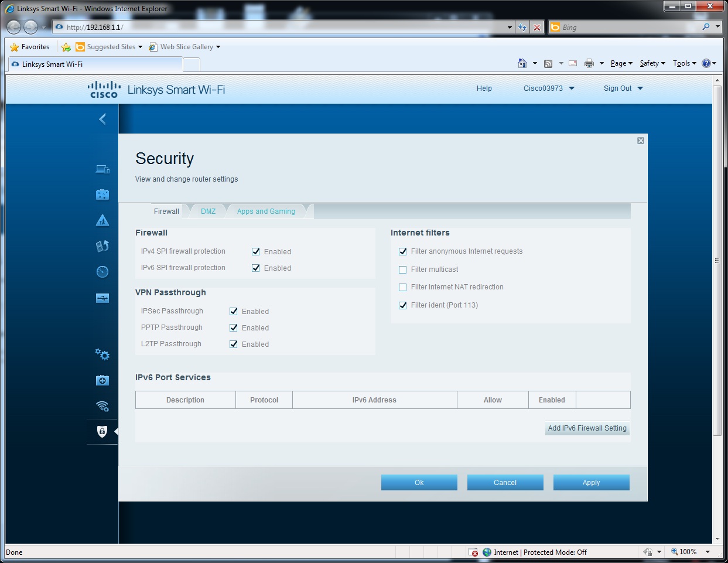
Task: Click the Favorites star icon
Action: click(x=15, y=47)
